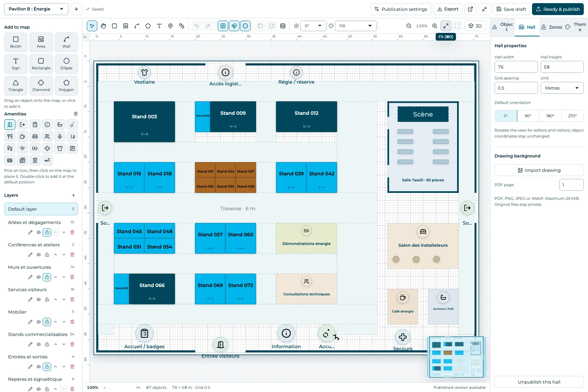
Task: Click the Grid spacing input field
Action: (x=516, y=88)
